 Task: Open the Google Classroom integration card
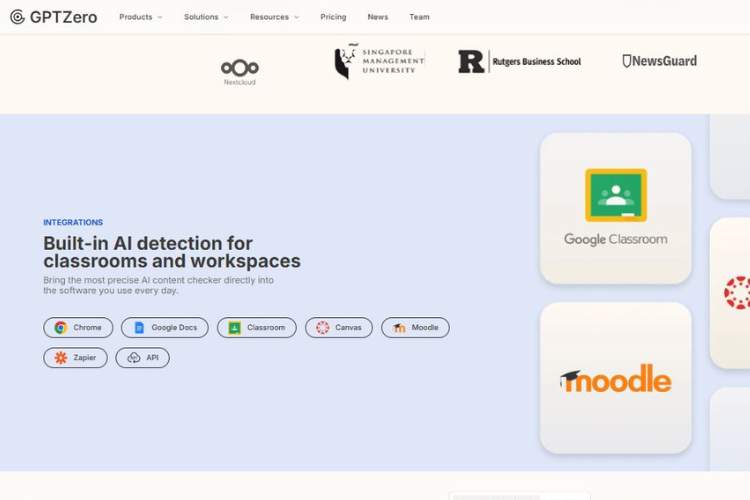point(615,208)
